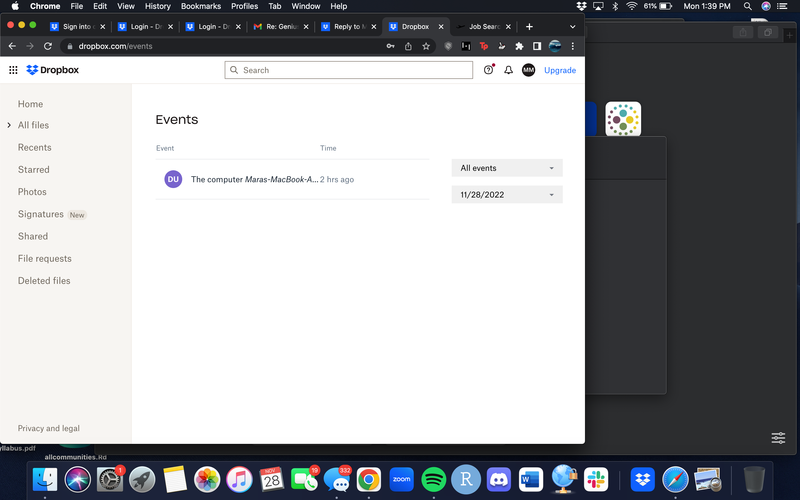The height and width of the screenshot is (500, 800).
Task: Open the 11/28/2022 date dropdown
Action: [506, 195]
